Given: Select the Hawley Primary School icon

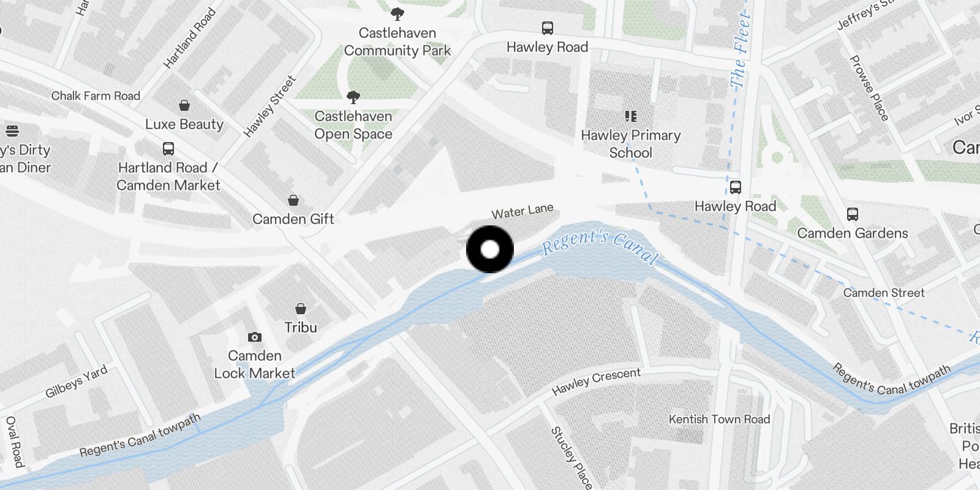Looking at the screenshot, I should (631, 116).
